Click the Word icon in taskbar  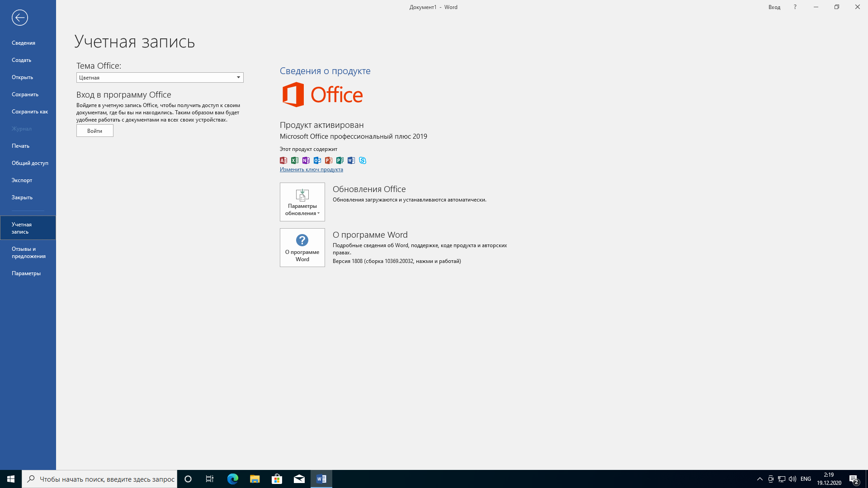click(x=321, y=479)
